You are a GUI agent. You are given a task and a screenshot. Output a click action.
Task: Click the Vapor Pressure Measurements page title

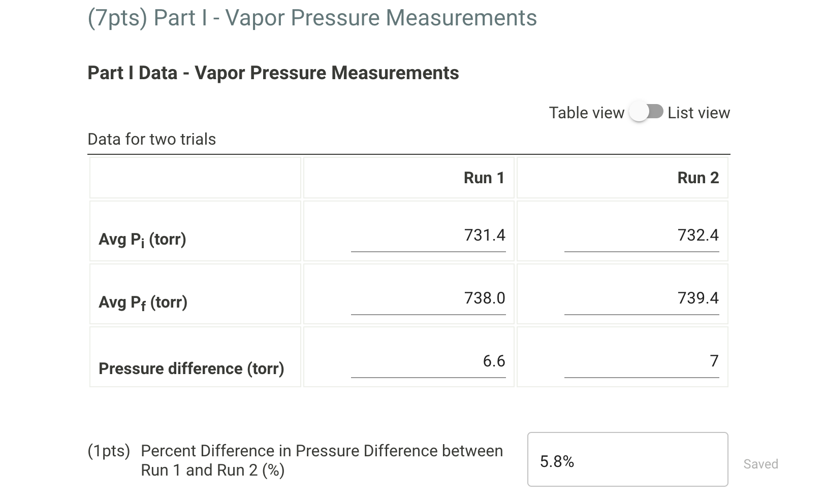[x=312, y=18]
